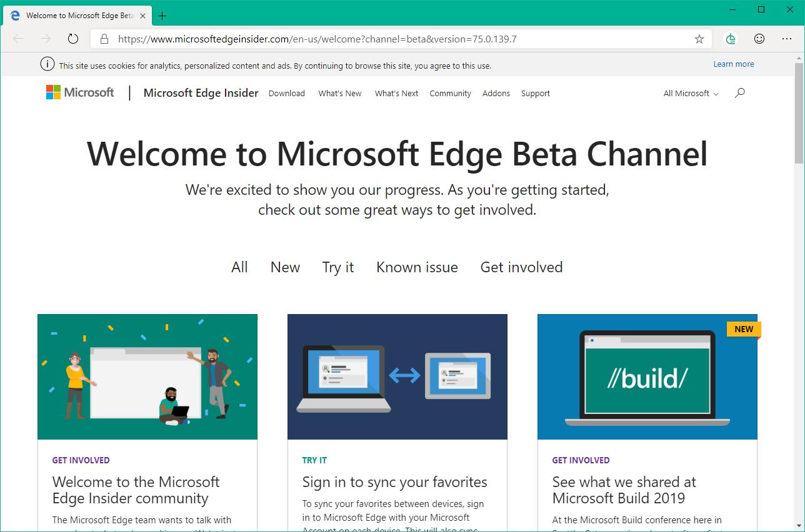Reload the page with refresh icon
The width and height of the screenshot is (805, 532).
point(73,39)
